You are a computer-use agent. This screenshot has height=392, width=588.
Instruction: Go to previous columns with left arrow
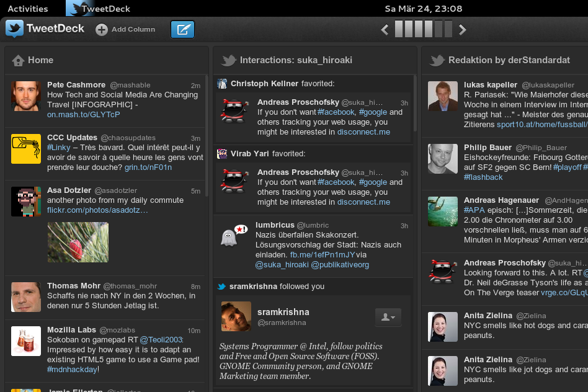tap(385, 30)
